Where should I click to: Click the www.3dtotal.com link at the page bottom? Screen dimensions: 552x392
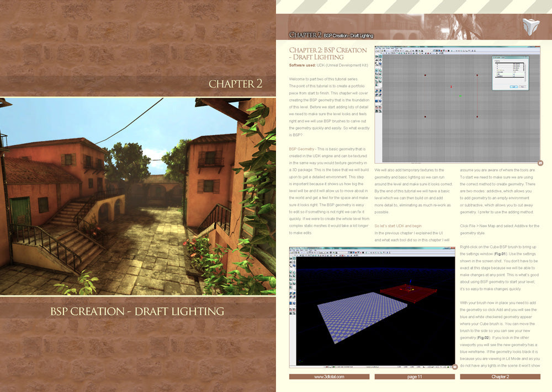coord(328,377)
